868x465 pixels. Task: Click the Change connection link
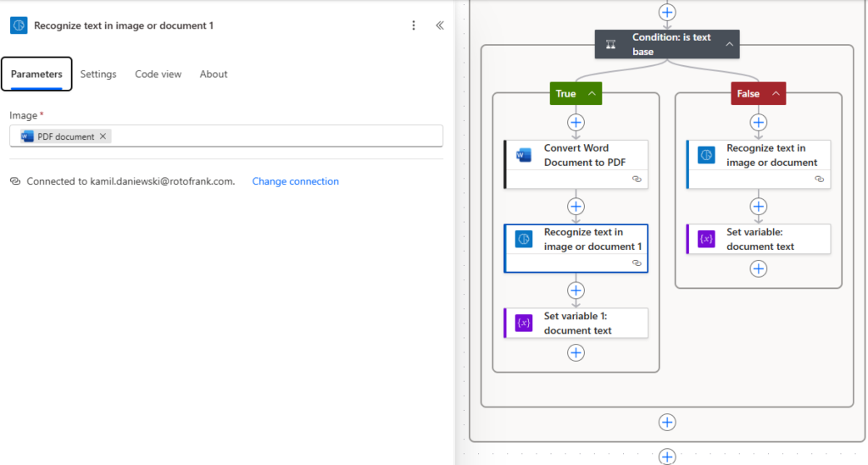point(295,181)
